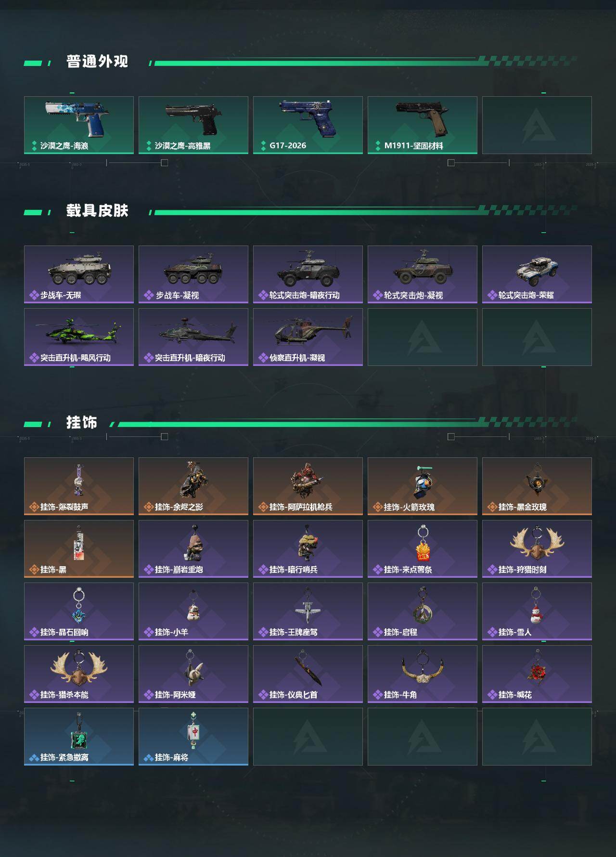This screenshot has height=857, width=616.
Task: Select the 步战车-无瑕 vehicle skin
Action: 79,274
